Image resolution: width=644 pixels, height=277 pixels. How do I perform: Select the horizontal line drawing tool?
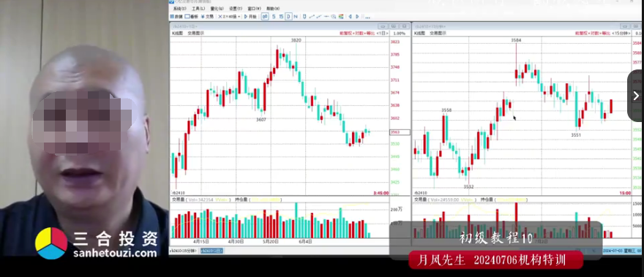pos(326,16)
